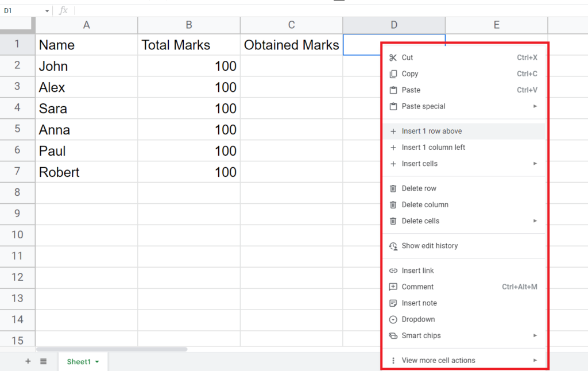Click the Show edit history clock icon

[393, 246]
